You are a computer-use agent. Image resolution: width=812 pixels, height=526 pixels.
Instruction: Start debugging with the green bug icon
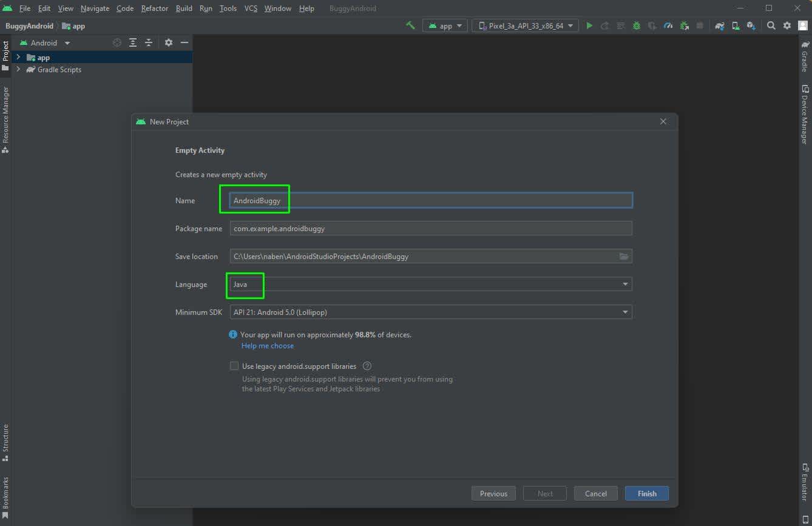click(636, 25)
